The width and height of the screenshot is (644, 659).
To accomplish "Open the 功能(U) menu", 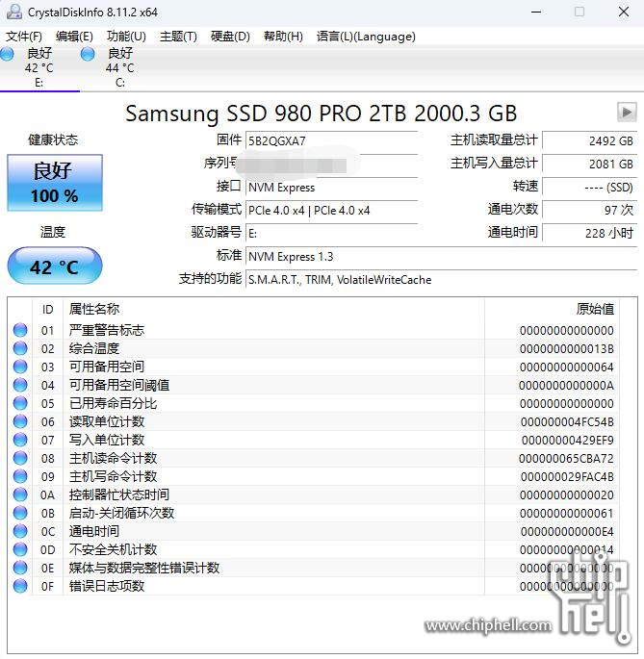I will (126, 37).
